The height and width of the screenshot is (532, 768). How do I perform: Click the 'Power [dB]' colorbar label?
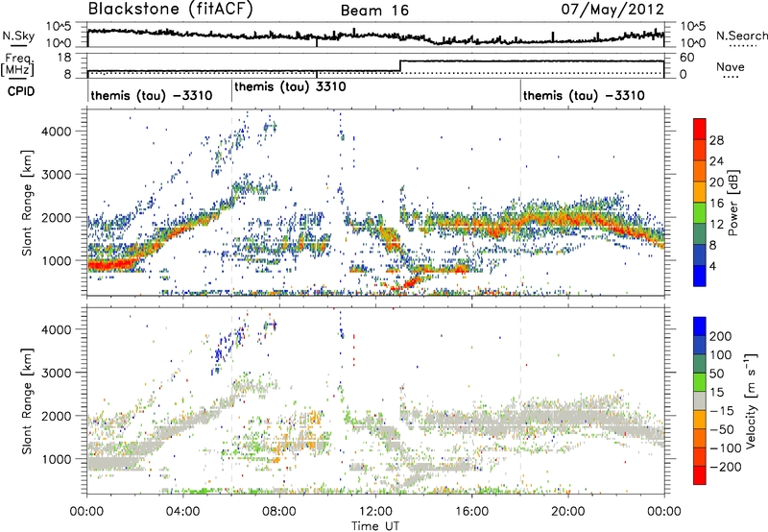tap(732, 204)
